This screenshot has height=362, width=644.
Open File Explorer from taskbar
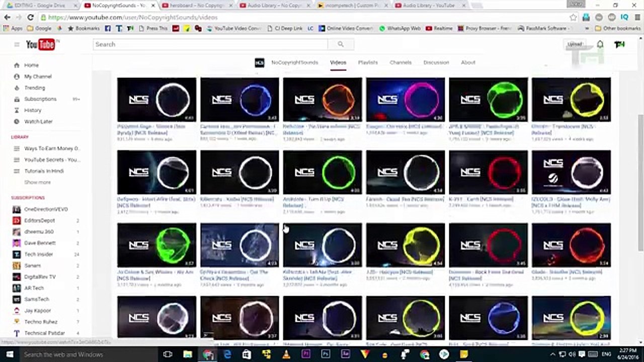[x=188, y=354]
